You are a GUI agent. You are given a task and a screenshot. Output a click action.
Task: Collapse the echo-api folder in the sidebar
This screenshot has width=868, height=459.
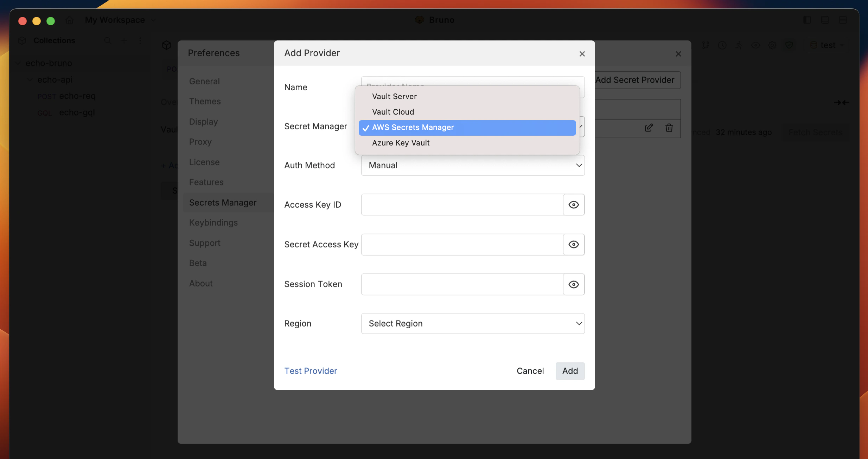[29, 79]
